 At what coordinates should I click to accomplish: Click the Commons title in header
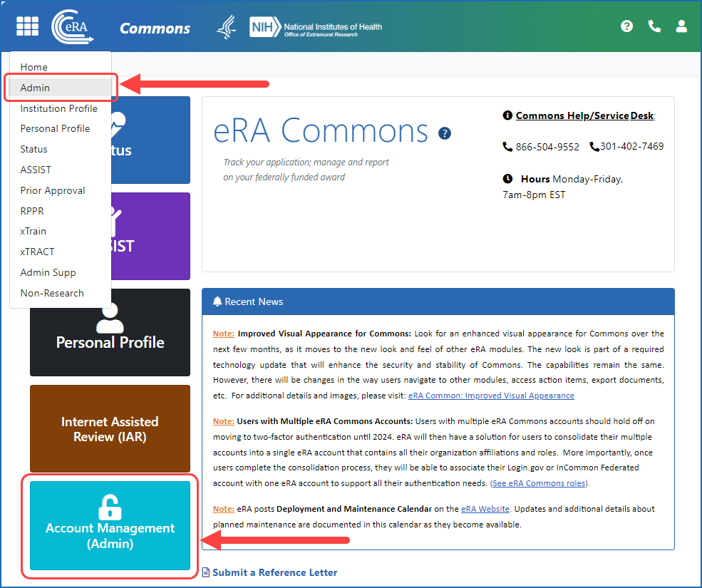155,29
